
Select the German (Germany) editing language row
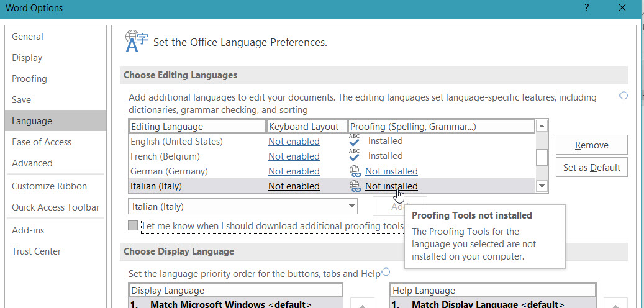point(332,171)
